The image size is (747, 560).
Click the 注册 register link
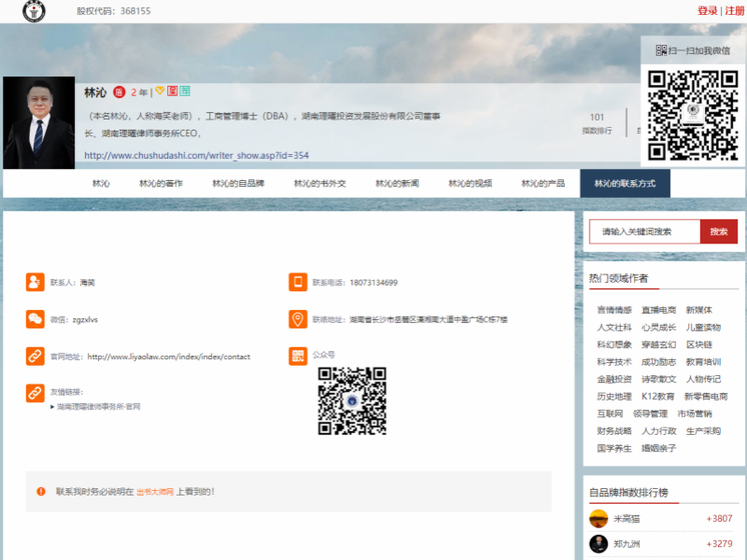(735, 11)
